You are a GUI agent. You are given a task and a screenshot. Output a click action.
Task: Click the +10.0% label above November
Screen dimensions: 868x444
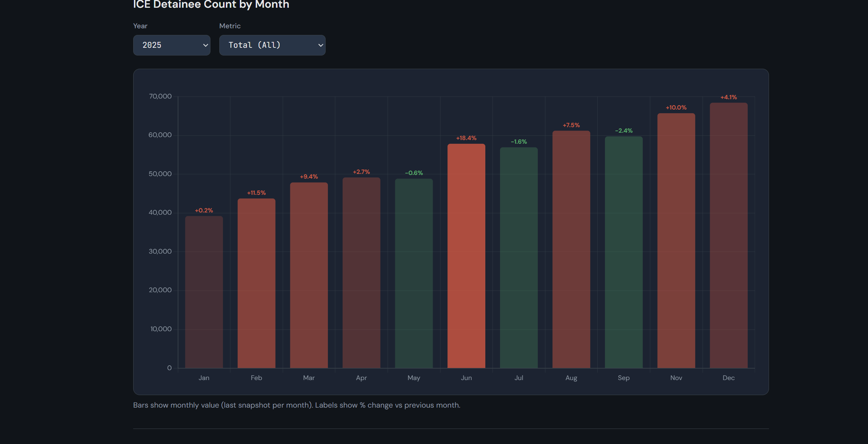click(x=676, y=108)
